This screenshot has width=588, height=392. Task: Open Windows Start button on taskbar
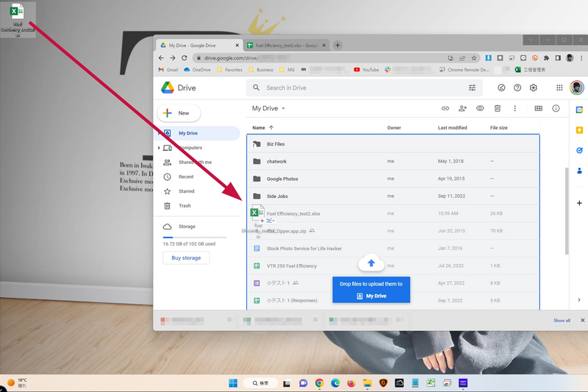pyautogui.click(x=233, y=383)
